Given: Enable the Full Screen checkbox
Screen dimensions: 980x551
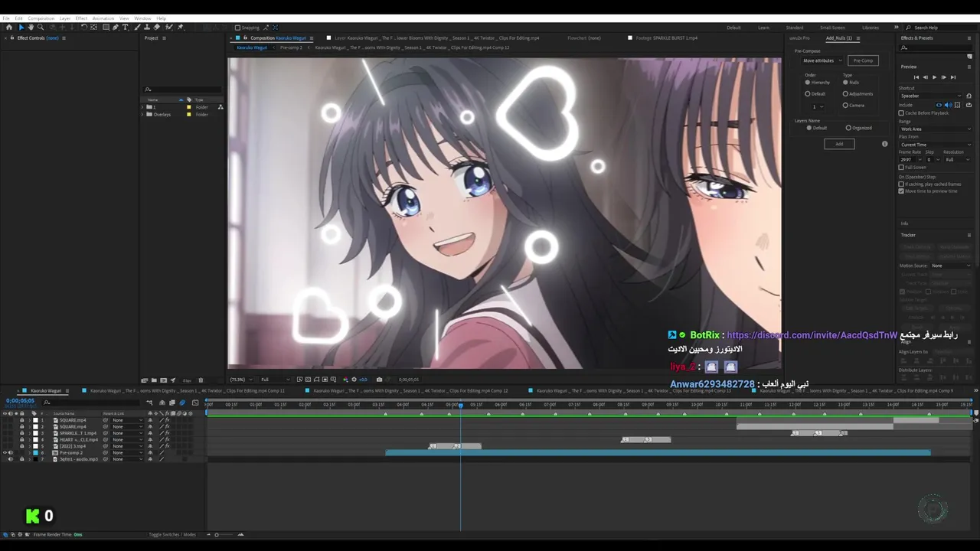Looking at the screenshot, I should [901, 167].
